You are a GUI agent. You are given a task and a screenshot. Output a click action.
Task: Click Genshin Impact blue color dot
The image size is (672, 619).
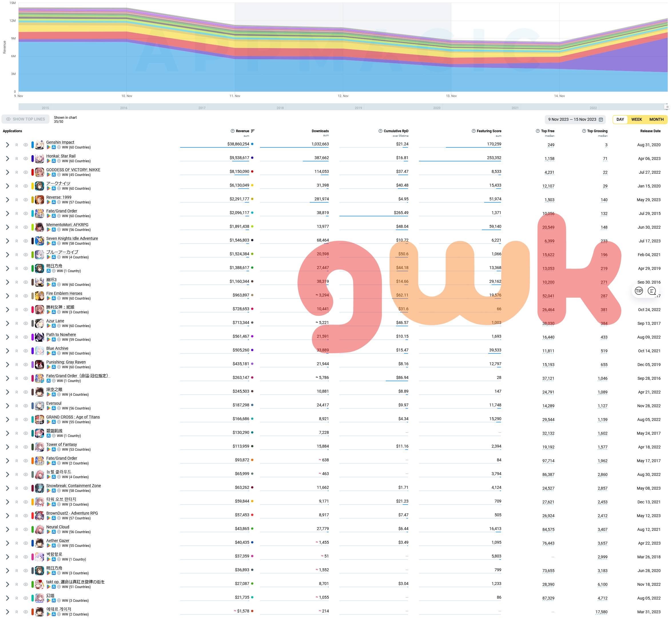coord(252,144)
